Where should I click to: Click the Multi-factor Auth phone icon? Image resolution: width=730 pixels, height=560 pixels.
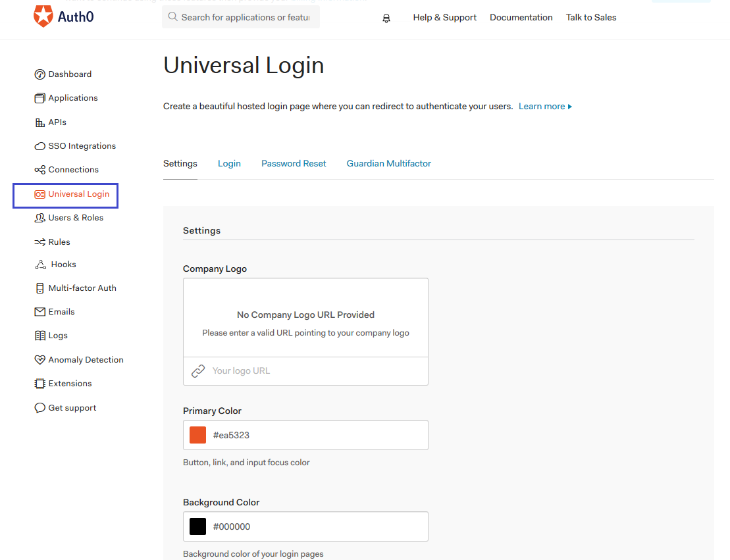click(40, 288)
